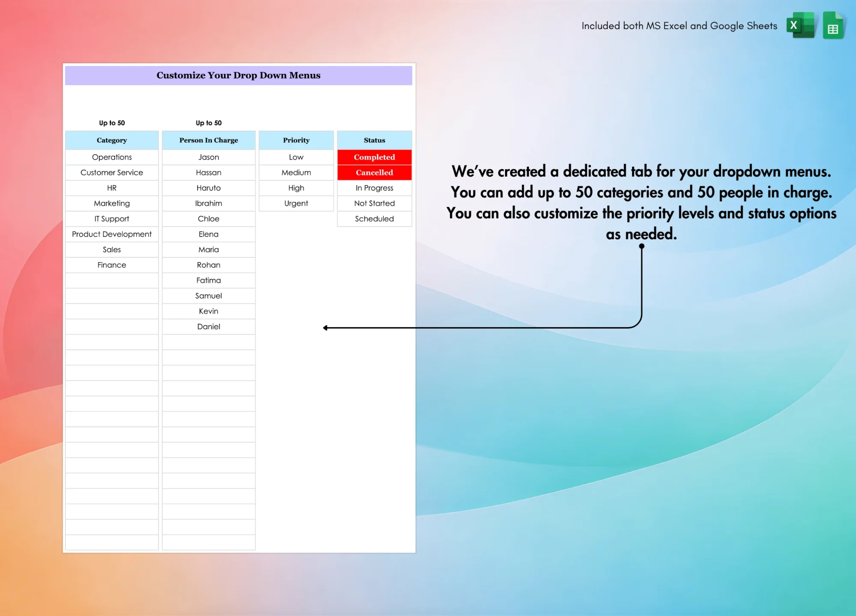856x616 pixels.
Task: Click the Elena name cell
Action: pyautogui.click(x=208, y=234)
